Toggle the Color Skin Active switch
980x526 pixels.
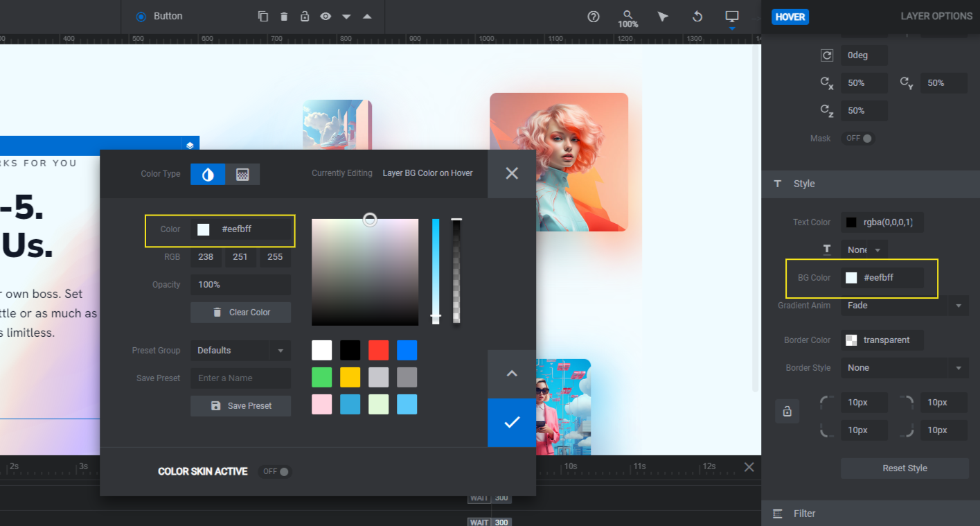click(275, 471)
